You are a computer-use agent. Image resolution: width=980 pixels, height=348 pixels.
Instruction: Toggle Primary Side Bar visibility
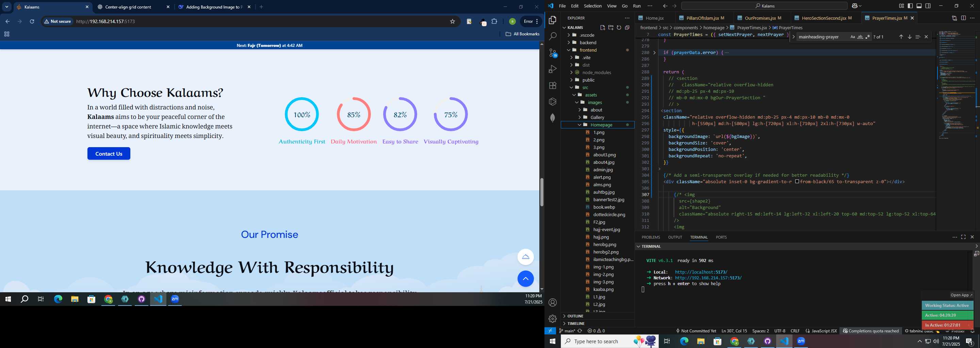[910, 6]
